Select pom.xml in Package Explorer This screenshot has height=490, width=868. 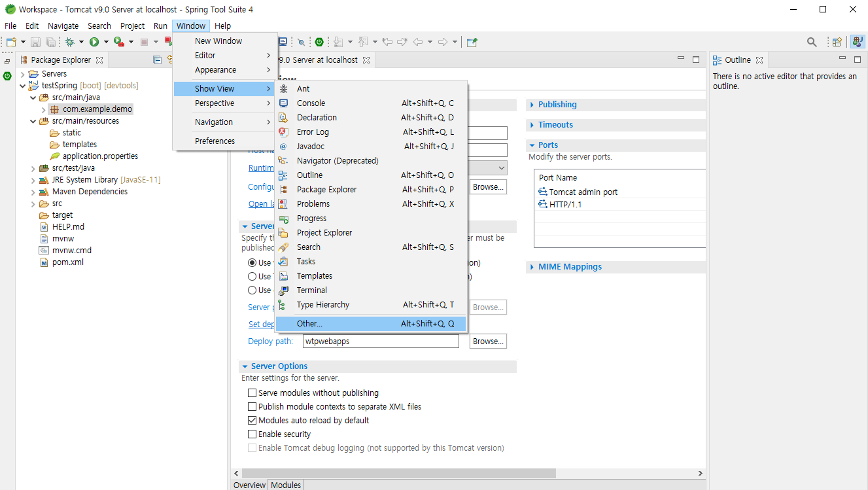click(x=68, y=262)
